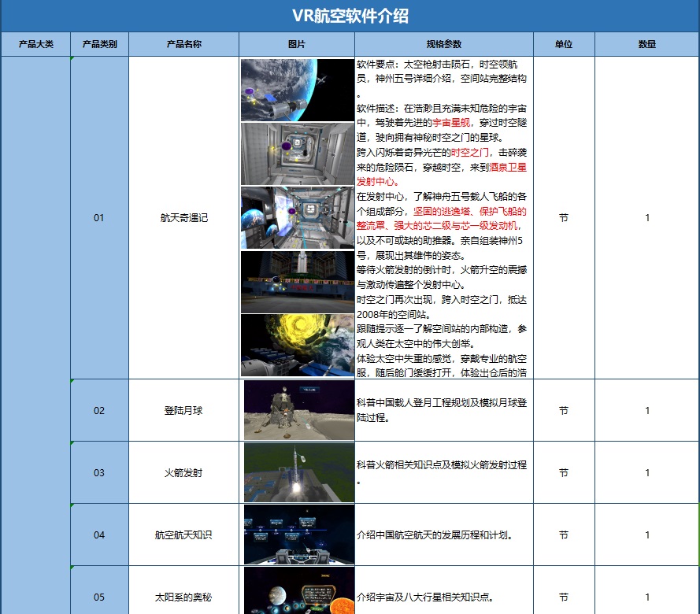700x614 pixels.
Task: Select description 科普火箭相关知识点
Action: [444, 472]
